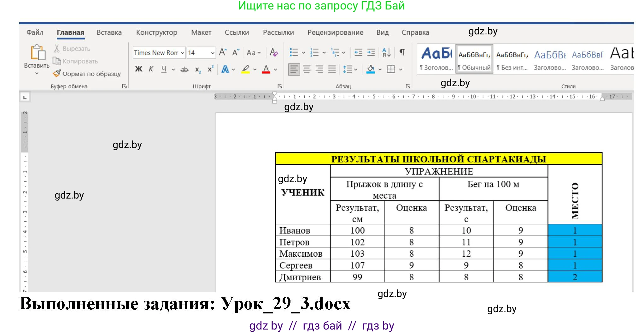Switch to the Макет tab
Image resolution: width=644 pixels, height=333 pixels.
tap(201, 32)
